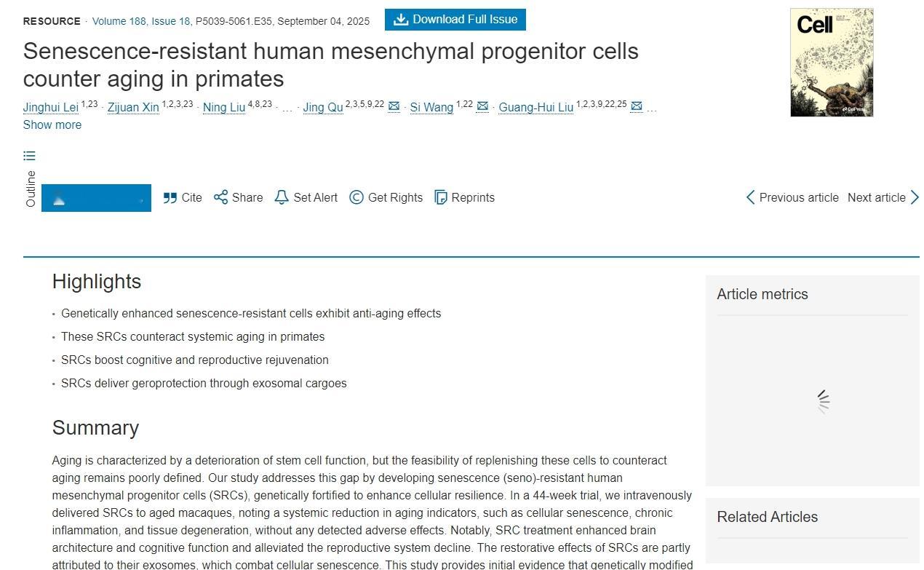Open the Outline list icon
Viewport: 924px width, 570px height.
point(29,156)
